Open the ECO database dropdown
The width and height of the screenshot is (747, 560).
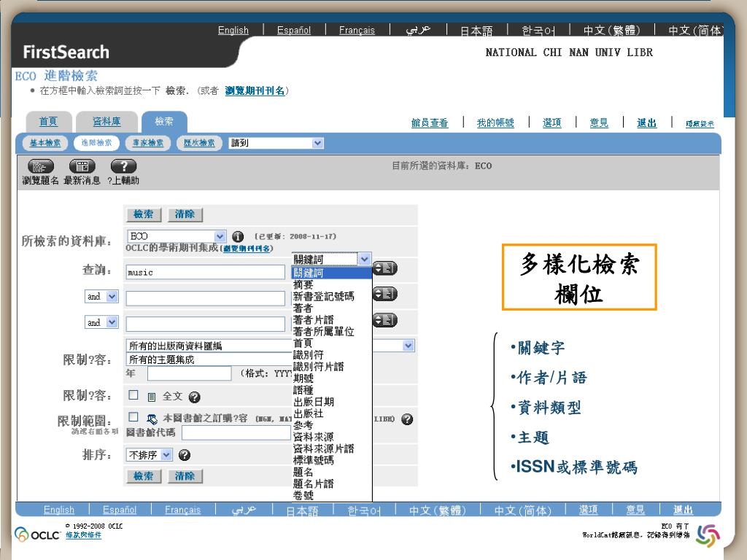[x=177, y=236]
